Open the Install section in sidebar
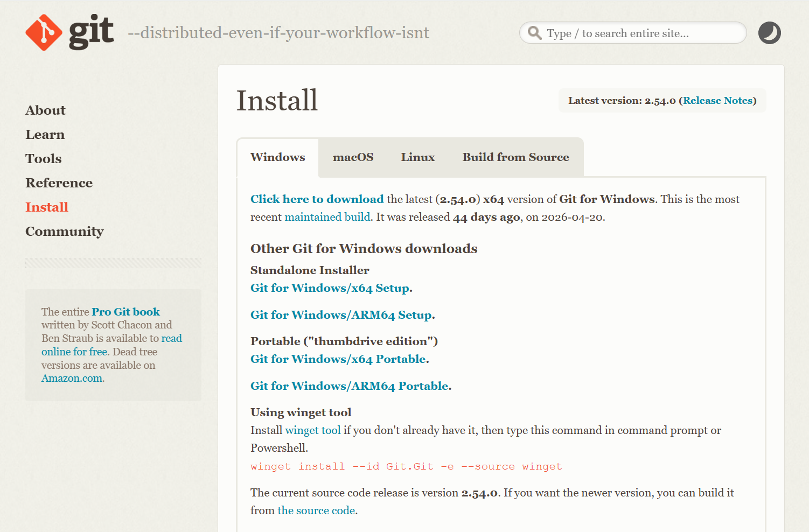 pyautogui.click(x=47, y=207)
